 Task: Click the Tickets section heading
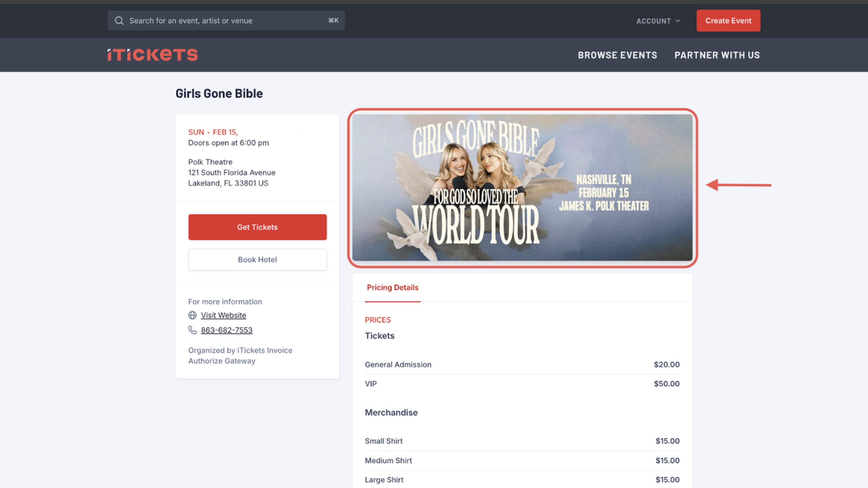[x=379, y=336]
